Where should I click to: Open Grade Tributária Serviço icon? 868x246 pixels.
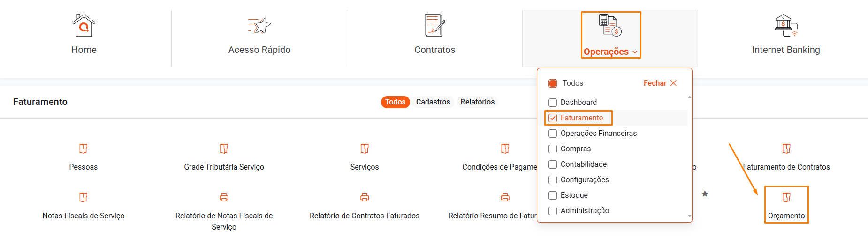[224, 149]
